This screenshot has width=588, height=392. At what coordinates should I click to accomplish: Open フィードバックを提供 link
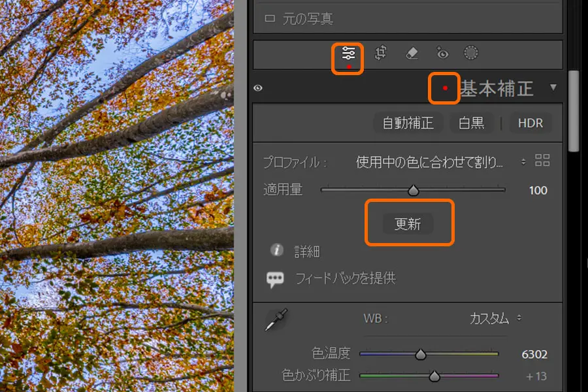pos(346,278)
